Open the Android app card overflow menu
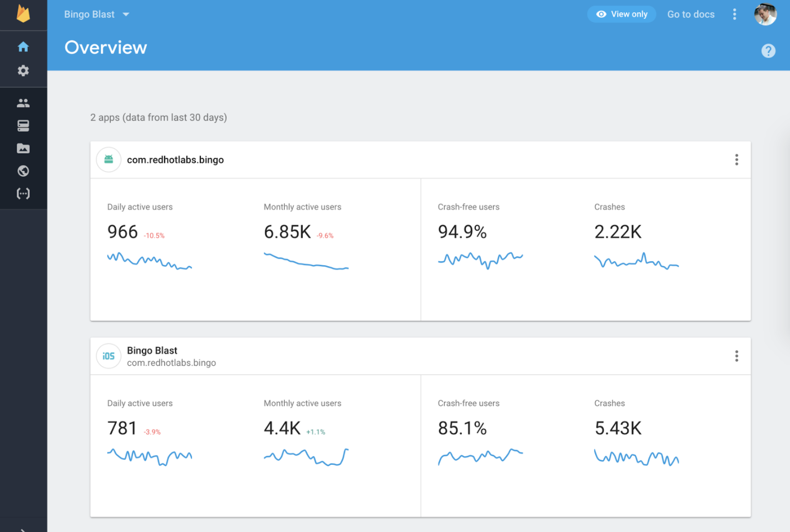790x532 pixels. click(x=737, y=160)
